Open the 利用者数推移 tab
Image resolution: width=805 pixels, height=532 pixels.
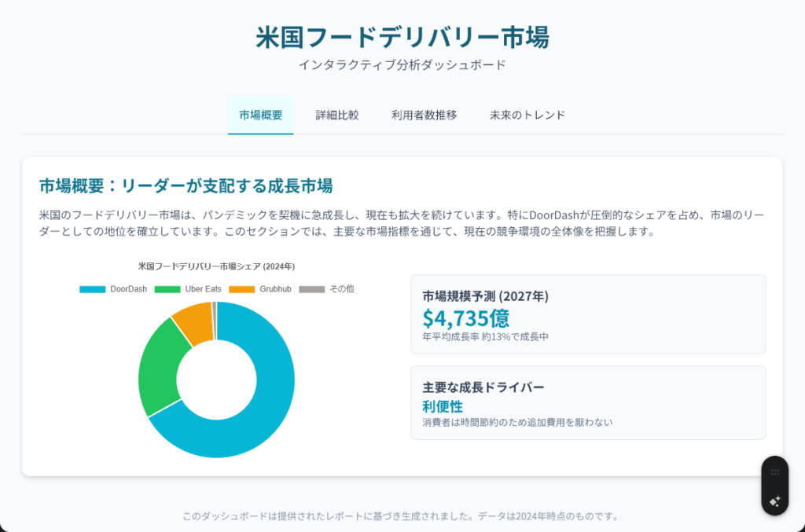425,115
